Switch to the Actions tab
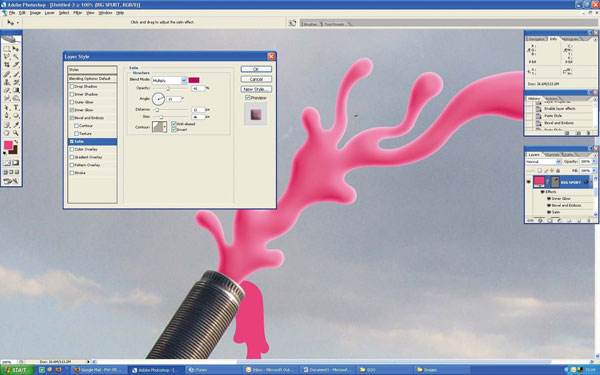The width and height of the screenshot is (600, 375). tap(551, 99)
